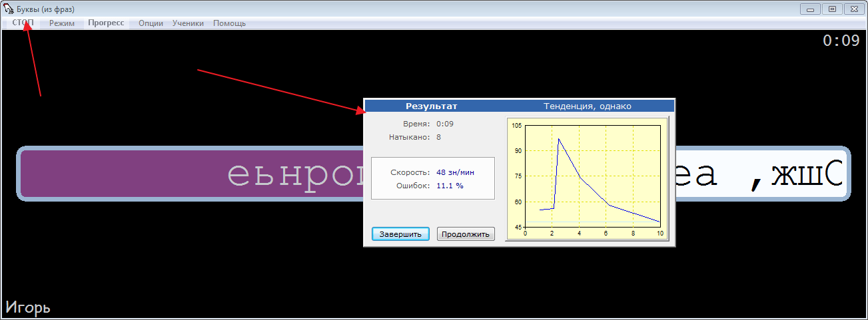Viewport: 868px width, 320px height.
Task: Select the "Тенденция, однако" header
Action: 587,106
